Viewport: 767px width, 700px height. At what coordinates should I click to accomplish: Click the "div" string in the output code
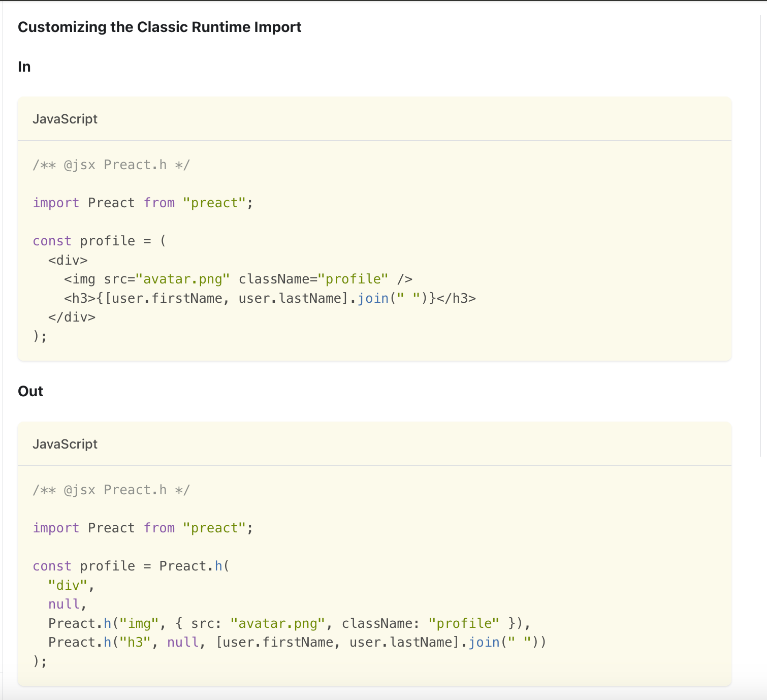(x=68, y=585)
